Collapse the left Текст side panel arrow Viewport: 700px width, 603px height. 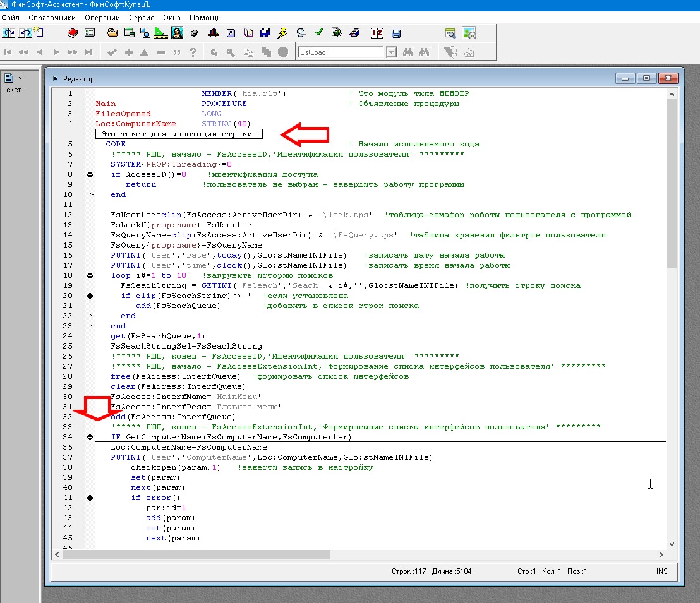(20, 78)
